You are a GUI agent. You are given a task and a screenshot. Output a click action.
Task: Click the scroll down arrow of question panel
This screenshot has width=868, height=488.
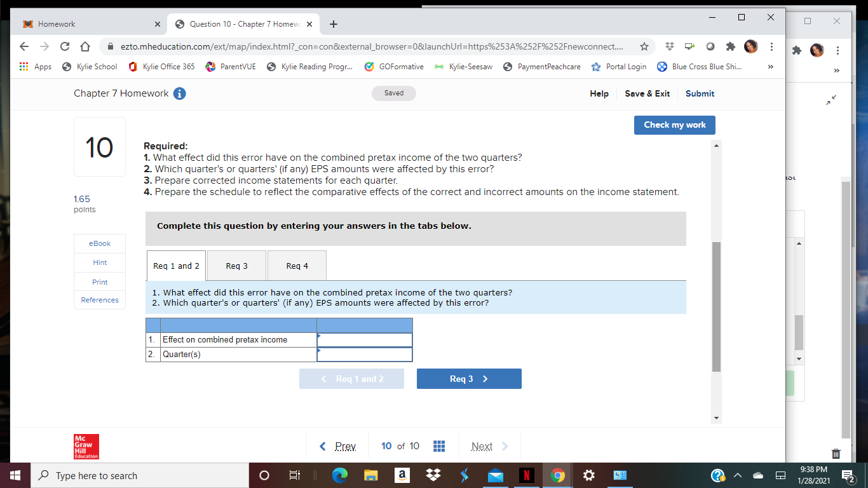(x=716, y=419)
